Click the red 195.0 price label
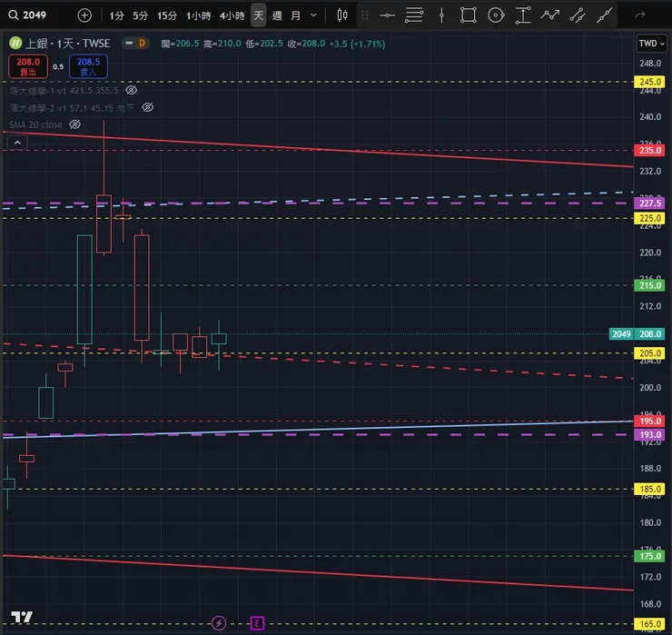 (x=649, y=421)
